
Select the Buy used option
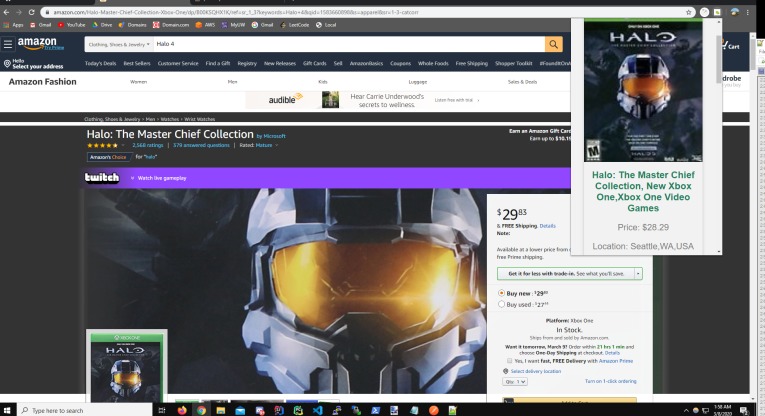(501, 304)
